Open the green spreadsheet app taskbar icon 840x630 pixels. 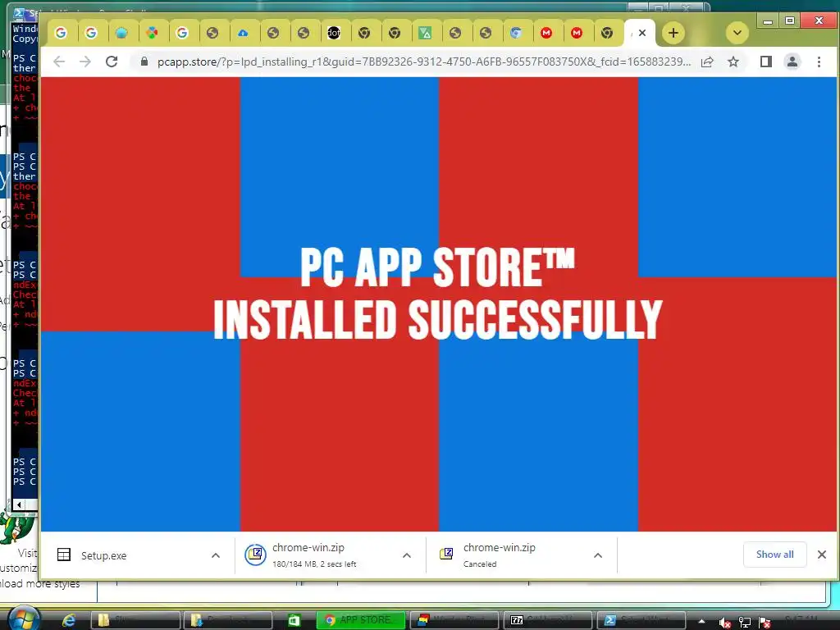[x=294, y=620]
